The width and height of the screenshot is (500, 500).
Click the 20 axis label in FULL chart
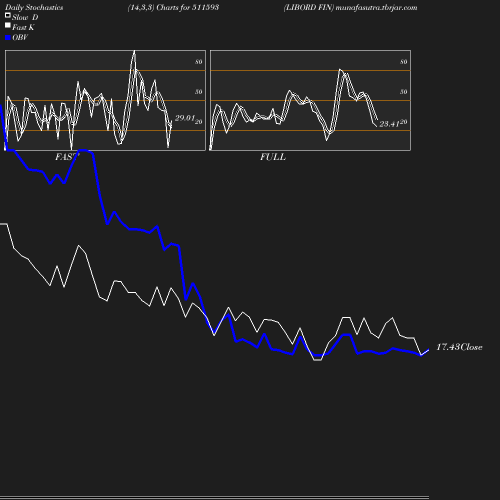click(403, 122)
